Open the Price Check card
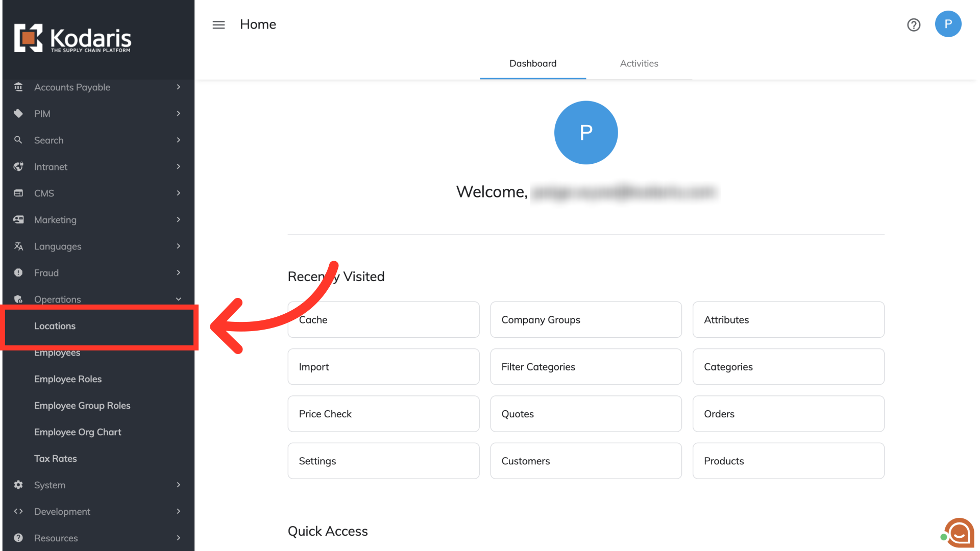The height and width of the screenshot is (551, 980). 383,414
